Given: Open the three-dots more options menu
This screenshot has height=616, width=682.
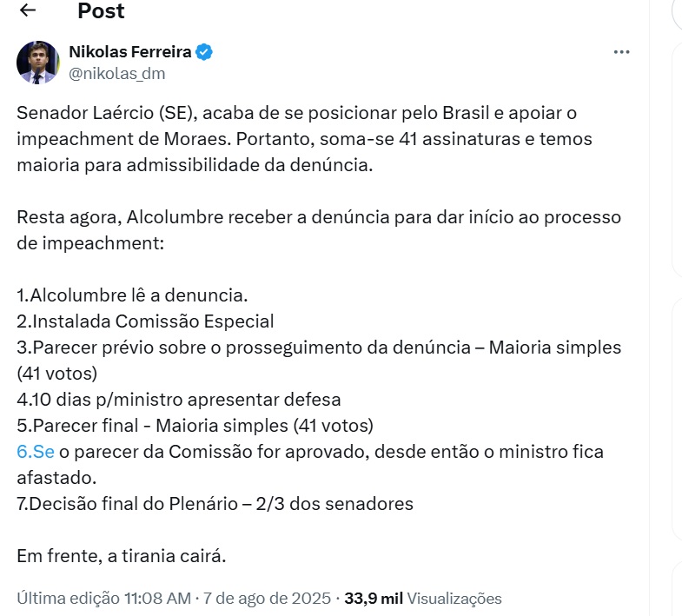Looking at the screenshot, I should click(621, 52).
